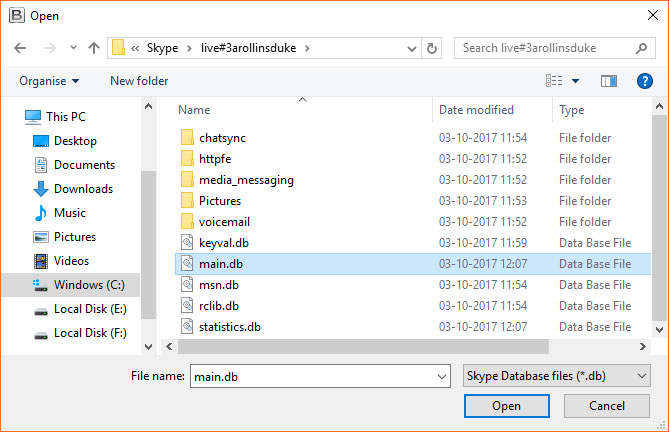Viewport: 669px width, 432px height.
Task: Navigate up one folder level
Action: [94, 48]
